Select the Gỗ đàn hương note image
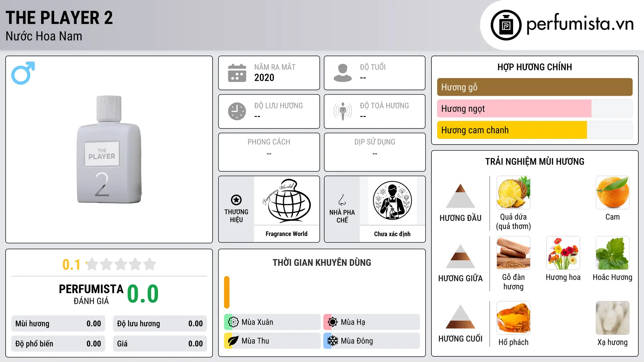The width and height of the screenshot is (644, 362). click(x=514, y=253)
